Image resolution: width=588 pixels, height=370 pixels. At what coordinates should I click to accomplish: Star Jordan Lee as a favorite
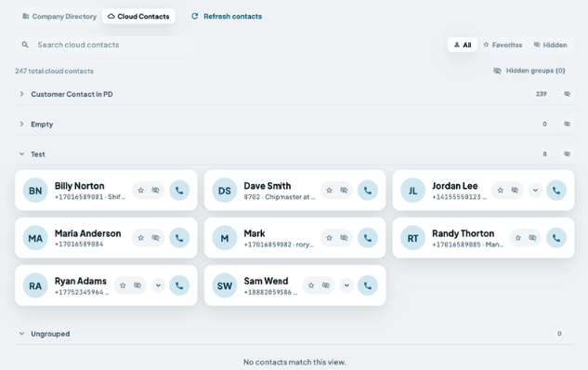(x=500, y=191)
